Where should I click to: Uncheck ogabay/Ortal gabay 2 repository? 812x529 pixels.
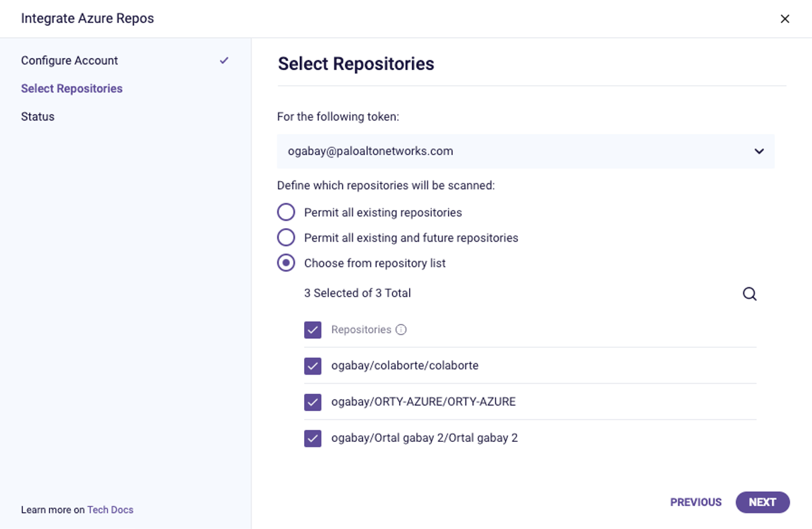click(x=313, y=439)
